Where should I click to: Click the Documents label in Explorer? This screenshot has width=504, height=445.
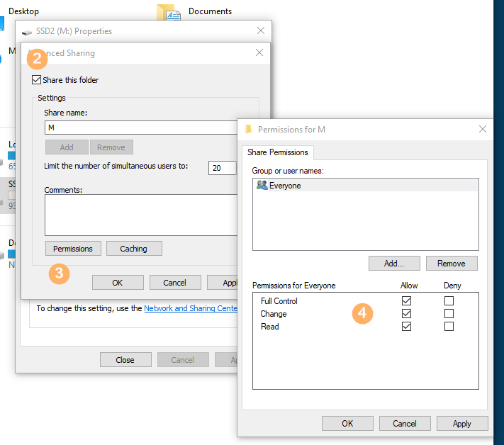coord(211,11)
